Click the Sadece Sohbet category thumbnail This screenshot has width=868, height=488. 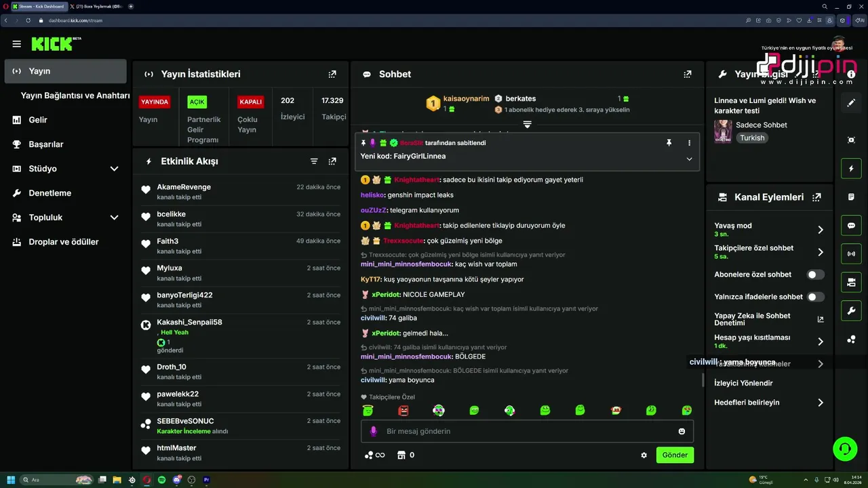723,131
